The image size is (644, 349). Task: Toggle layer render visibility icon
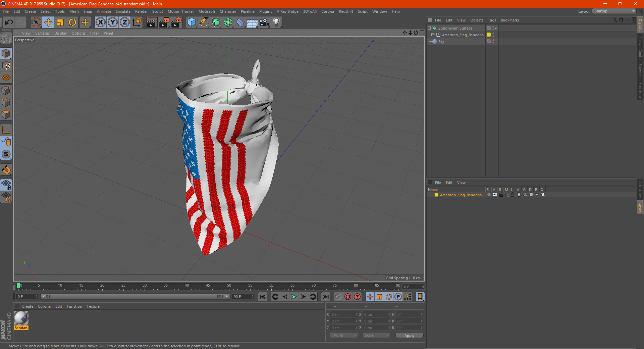[501, 195]
